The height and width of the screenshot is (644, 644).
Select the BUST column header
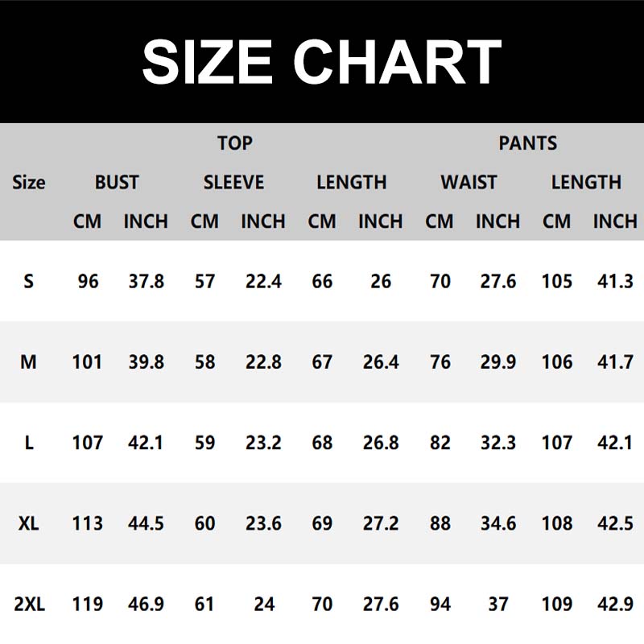[117, 182]
